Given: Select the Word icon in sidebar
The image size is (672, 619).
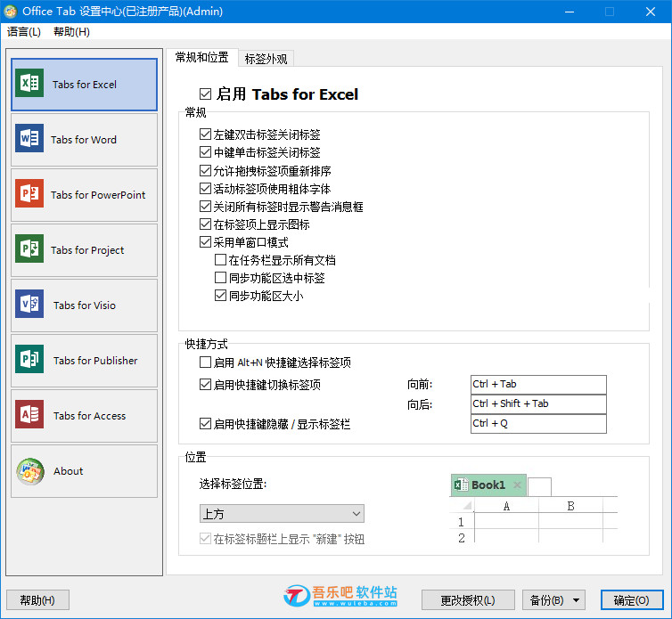Looking at the screenshot, I should (29, 138).
